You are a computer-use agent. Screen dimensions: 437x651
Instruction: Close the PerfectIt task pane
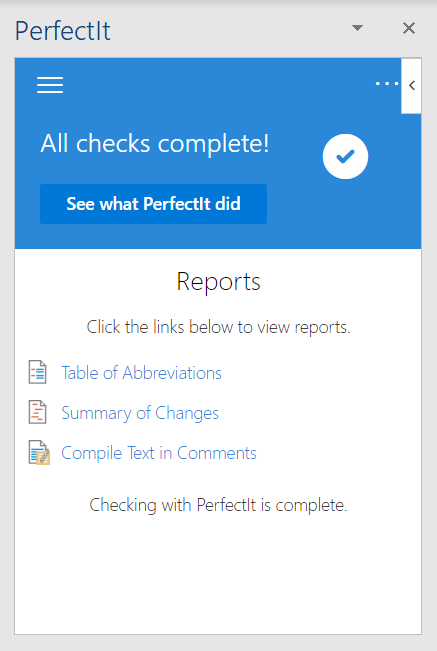[409, 28]
